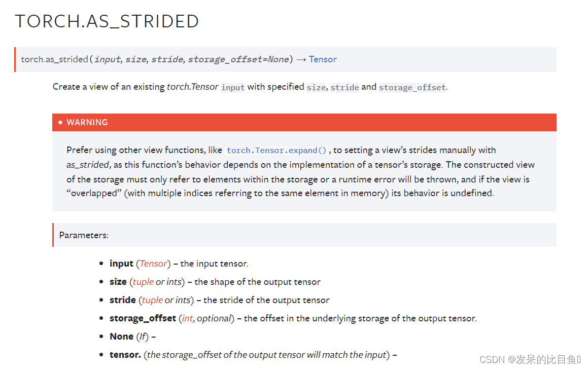Image resolution: width=588 pixels, height=369 pixels.
Task: Click the tuple type link for size
Action: pyautogui.click(x=143, y=282)
